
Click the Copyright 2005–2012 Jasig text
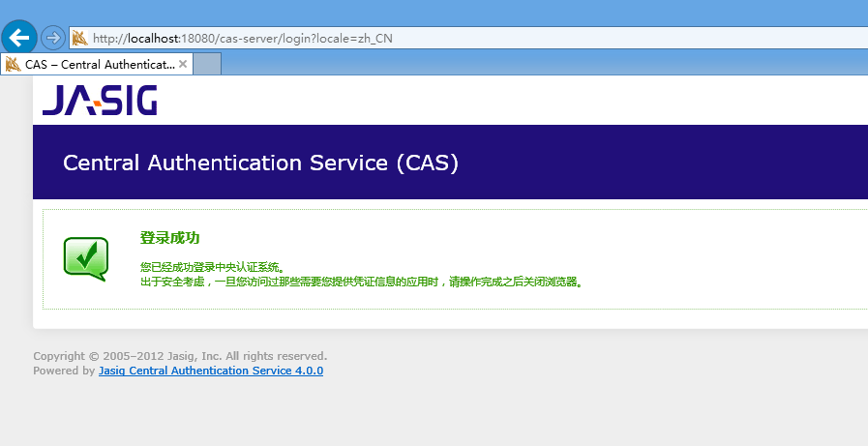point(180,356)
